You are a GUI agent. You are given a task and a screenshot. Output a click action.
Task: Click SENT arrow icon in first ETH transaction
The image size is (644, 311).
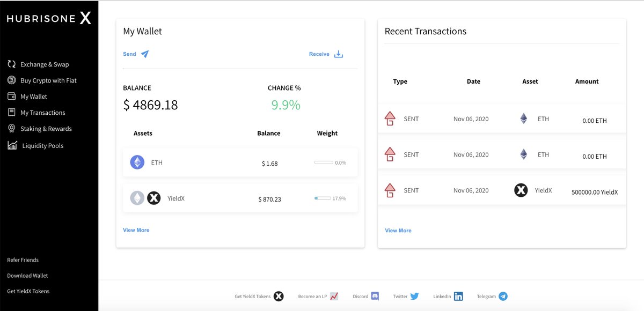(x=390, y=119)
